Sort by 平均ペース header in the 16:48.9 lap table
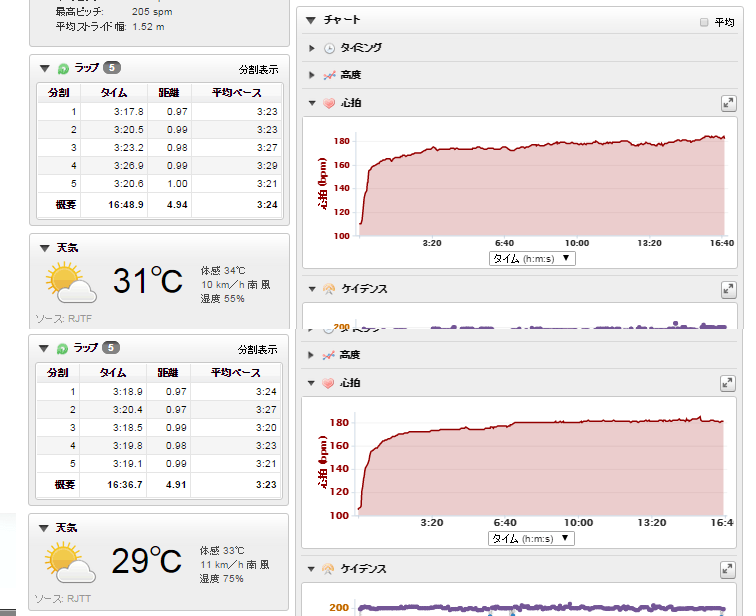Viewport: 756px width, 616px height. (237, 93)
